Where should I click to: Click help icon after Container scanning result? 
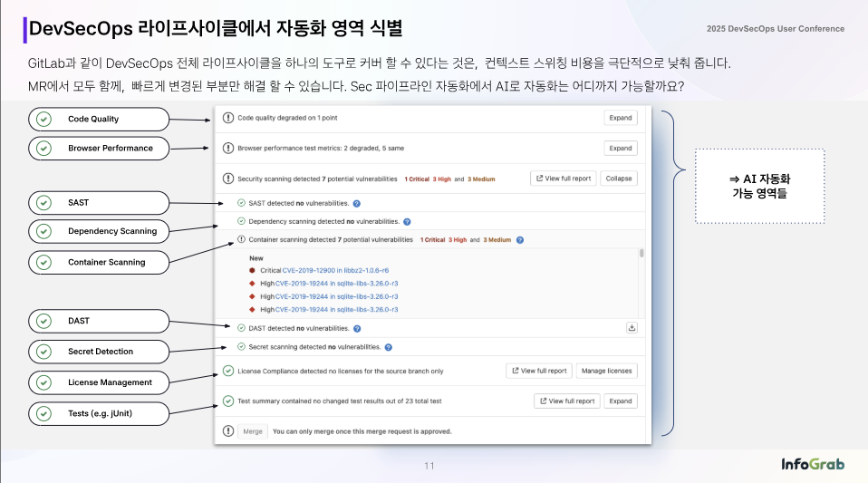[x=520, y=240]
